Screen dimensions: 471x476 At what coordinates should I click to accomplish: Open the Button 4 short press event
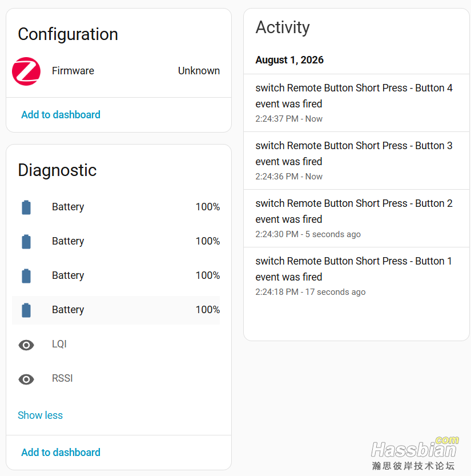pos(356,103)
